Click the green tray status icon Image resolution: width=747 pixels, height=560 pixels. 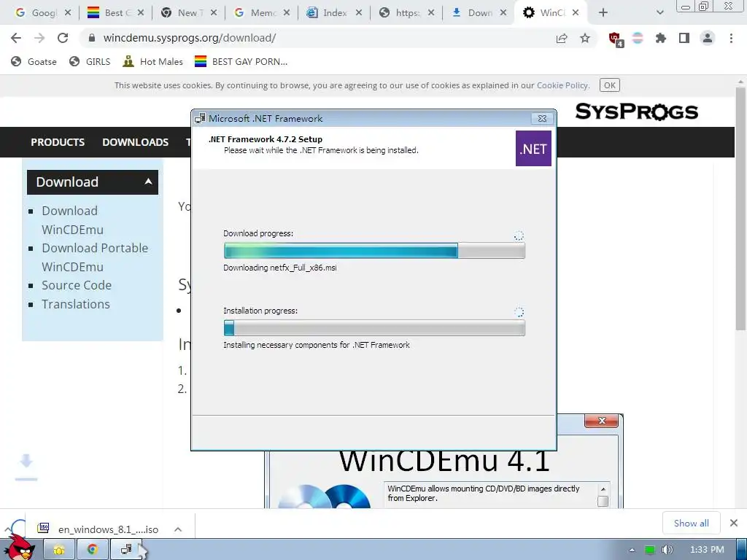click(x=650, y=550)
